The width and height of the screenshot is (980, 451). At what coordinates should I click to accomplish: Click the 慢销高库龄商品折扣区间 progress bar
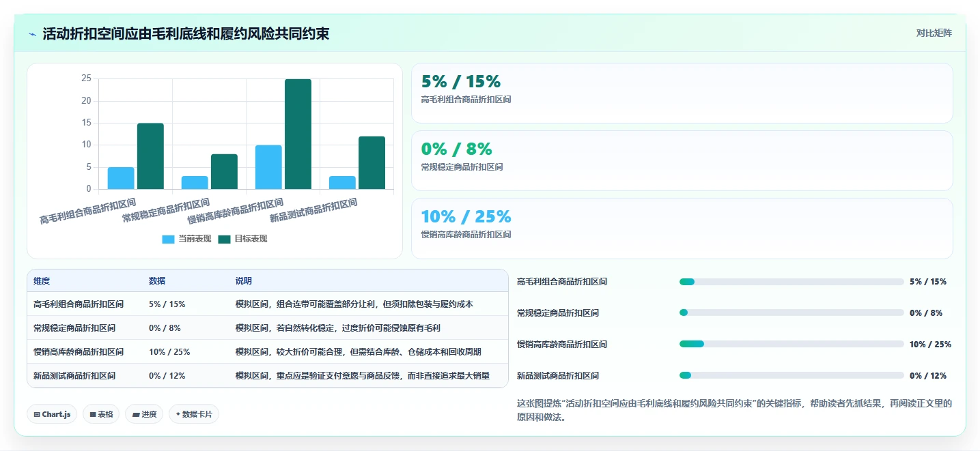(x=792, y=344)
